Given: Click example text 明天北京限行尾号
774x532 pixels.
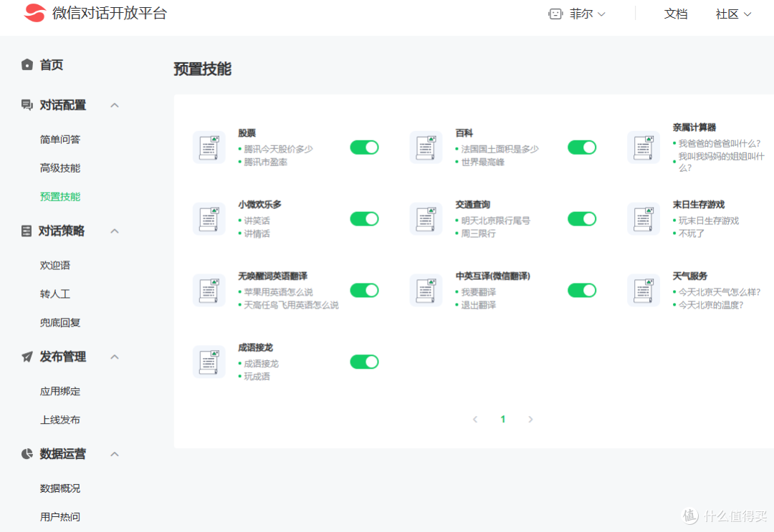Looking at the screenshot, I should pyautogui.click(x=496, y=221).
